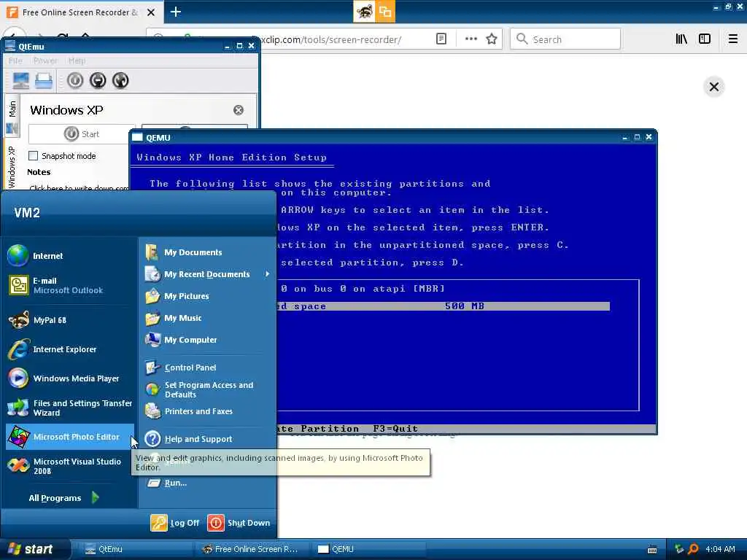Screen dimensions: 747x560
Task: Click the stop icon in QtEmu toolbar
Action: tap(98, 80)
